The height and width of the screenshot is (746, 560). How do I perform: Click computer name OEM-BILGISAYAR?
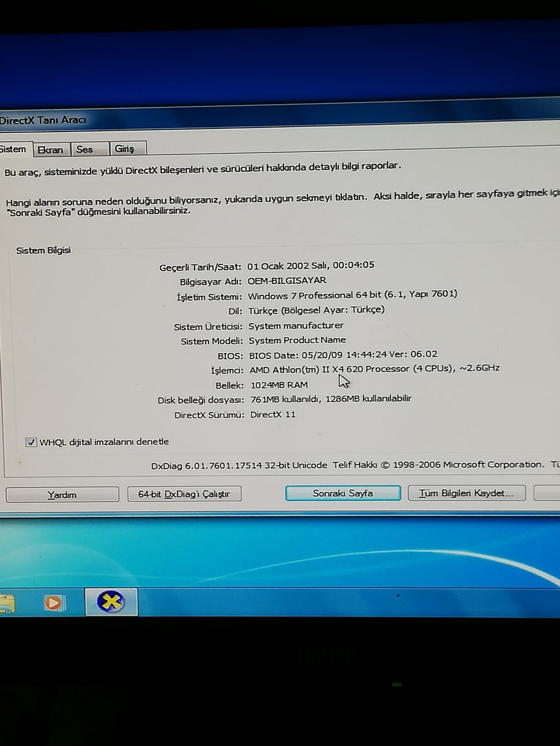click(x=287, y=280)
